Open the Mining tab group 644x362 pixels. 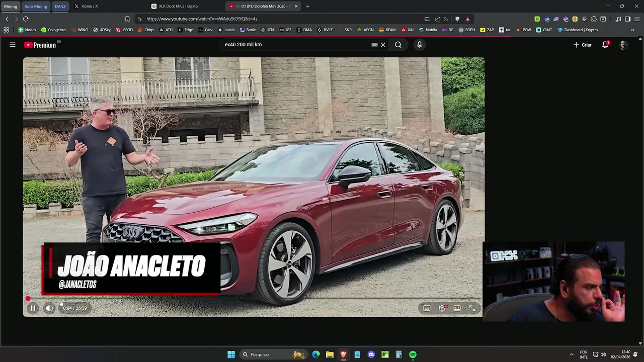tap(11, 6)
